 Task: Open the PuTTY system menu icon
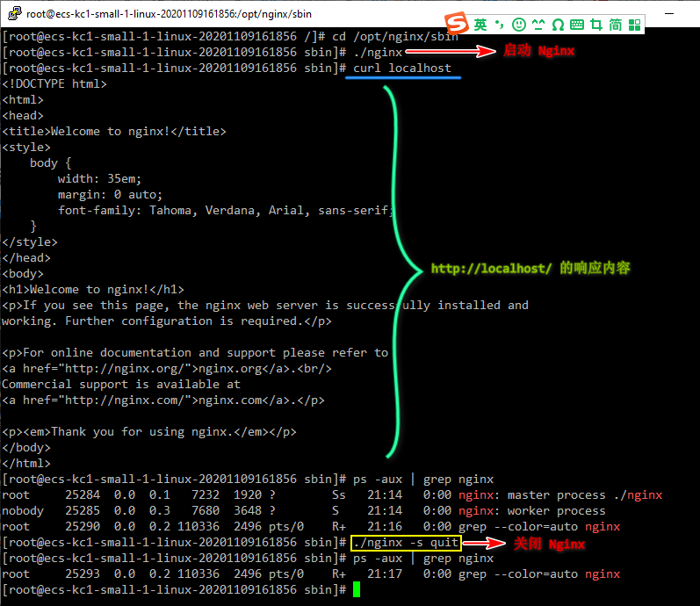pyautogui.click(x=14, y=13)
